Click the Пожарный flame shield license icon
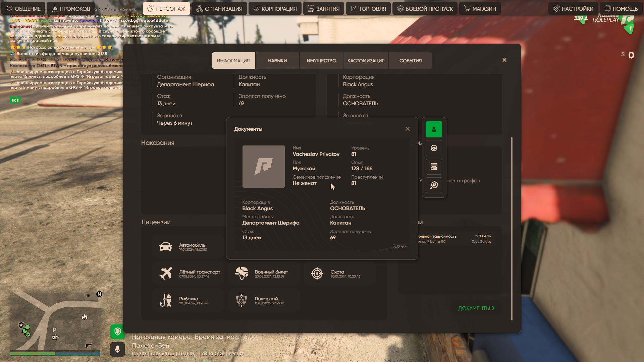Image resolution: width=644 pixels, height=362 pixels. pyautogui.click(x=241, y=300)
